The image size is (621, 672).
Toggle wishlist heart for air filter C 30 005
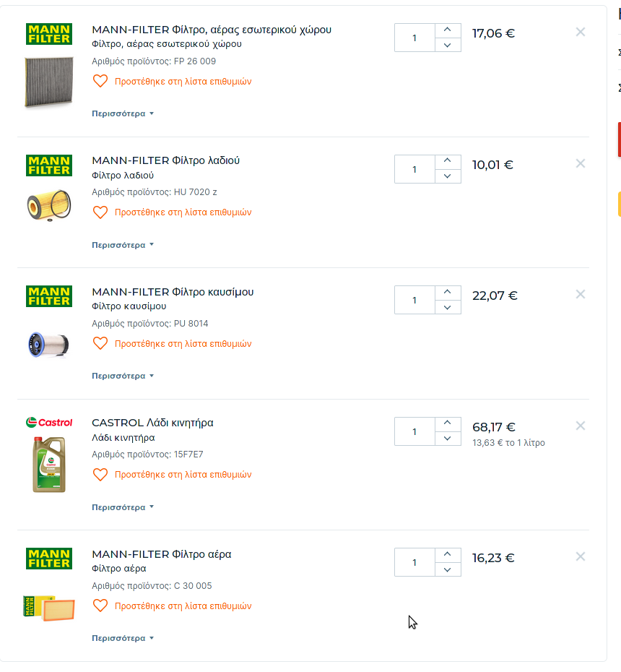click(x=100, y=606)
